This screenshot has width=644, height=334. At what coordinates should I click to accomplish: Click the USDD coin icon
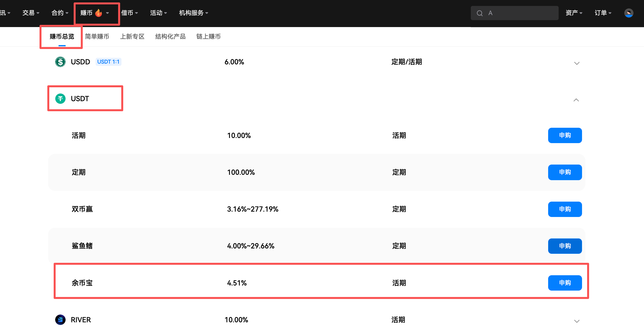click(x=60, y=62)
